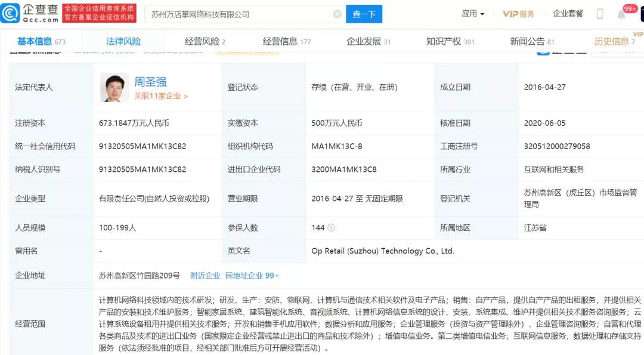
Task: Open the mobile phone app icon
Action: [x=600, y=14]
